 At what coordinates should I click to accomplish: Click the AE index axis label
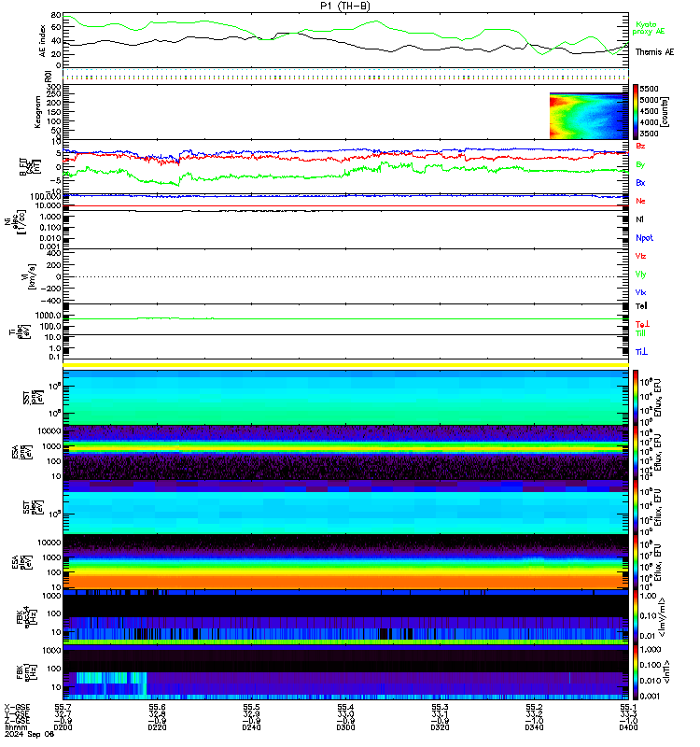(42, 40)
